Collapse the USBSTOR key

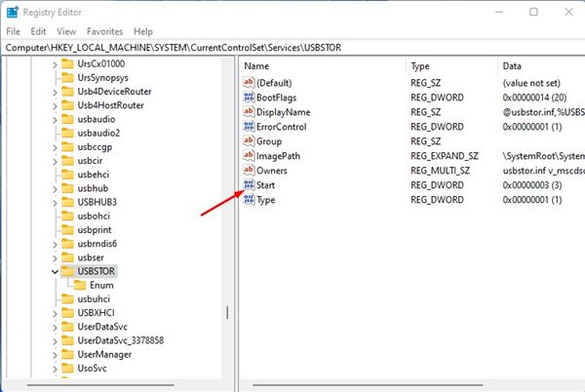55,271
